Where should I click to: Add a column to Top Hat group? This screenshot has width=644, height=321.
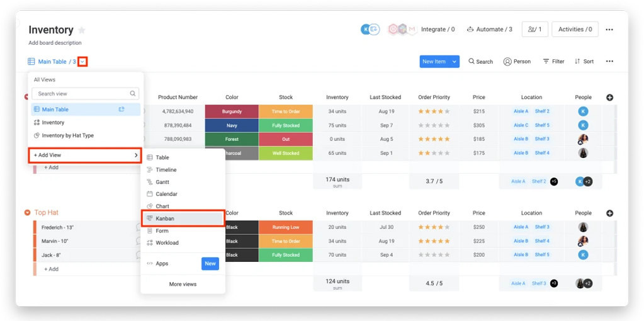click(x=610, y=213)
